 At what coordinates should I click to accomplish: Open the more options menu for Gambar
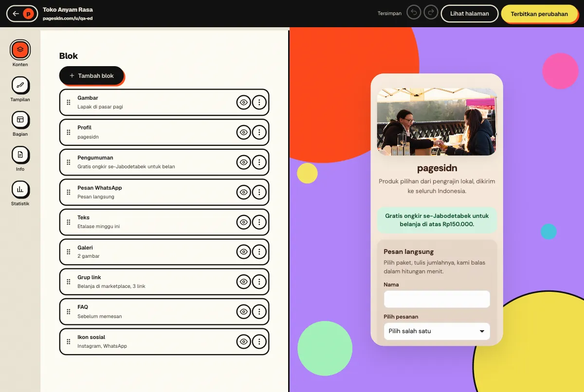tap(259, 102)
